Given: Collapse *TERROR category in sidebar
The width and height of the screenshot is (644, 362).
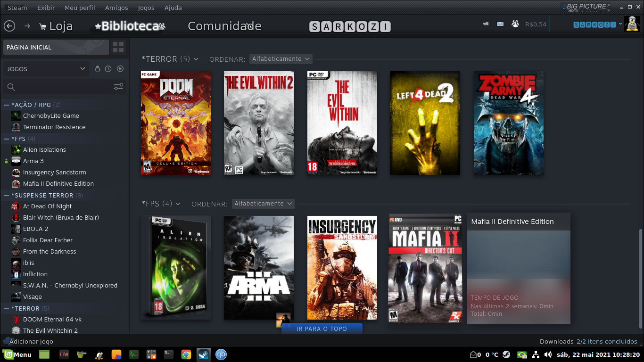Looking at the screenshot, I should [7, 308].
